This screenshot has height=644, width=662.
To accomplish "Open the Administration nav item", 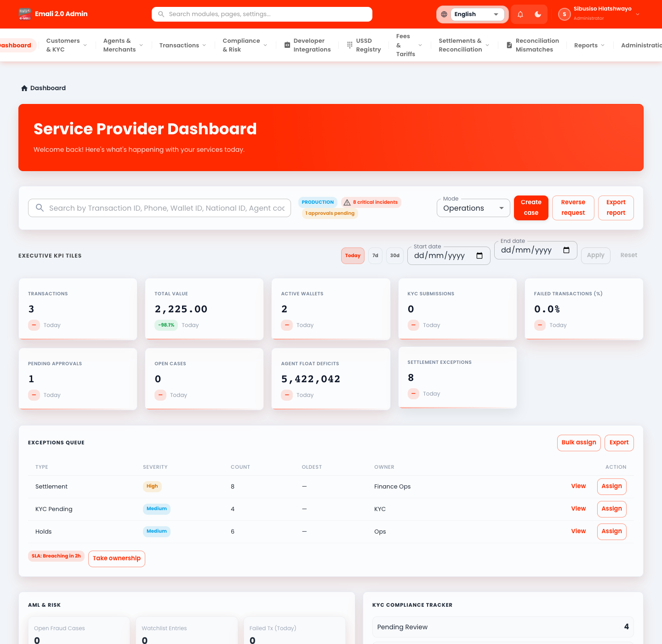I will click(641, 45).
